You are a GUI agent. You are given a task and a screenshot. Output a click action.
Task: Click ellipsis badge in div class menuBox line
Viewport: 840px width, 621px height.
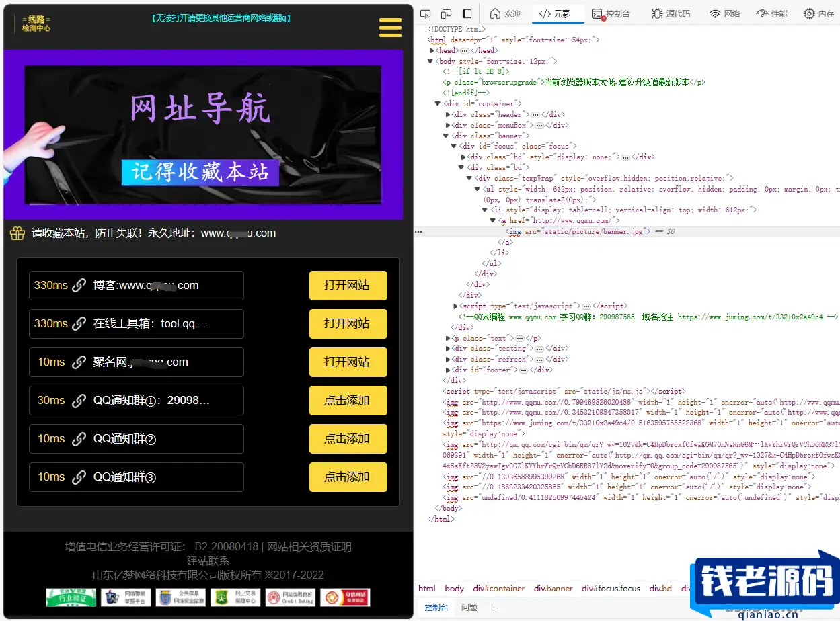tap(539, 126)
